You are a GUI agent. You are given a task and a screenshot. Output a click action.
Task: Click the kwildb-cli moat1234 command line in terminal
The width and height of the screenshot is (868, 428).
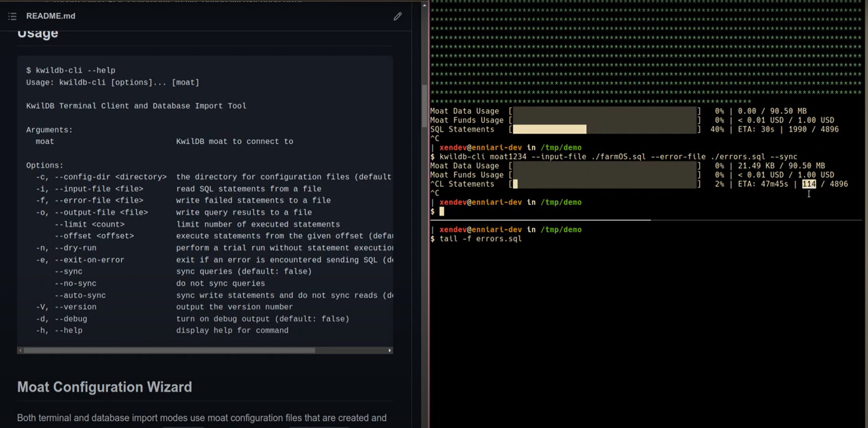(x=618, y=156)
